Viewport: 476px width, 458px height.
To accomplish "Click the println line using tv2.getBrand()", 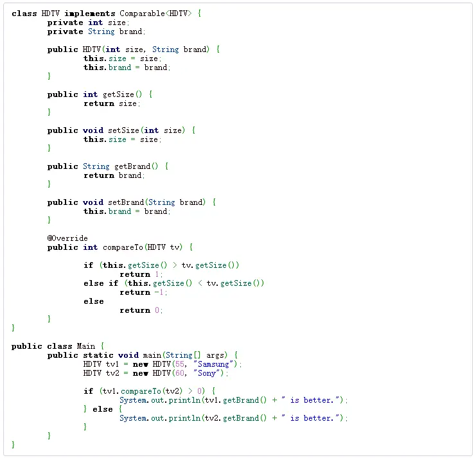I will (x=233, y=418).
